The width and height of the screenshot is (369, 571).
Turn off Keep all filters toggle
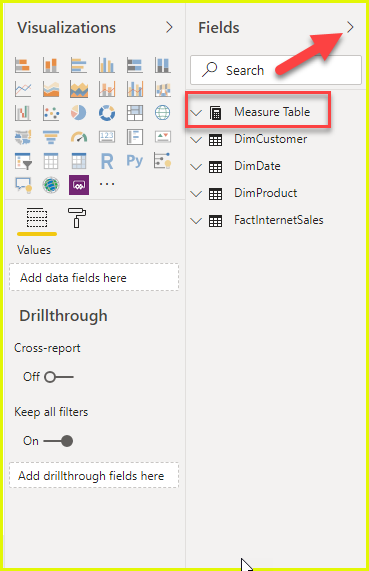(x=58, y=441)
